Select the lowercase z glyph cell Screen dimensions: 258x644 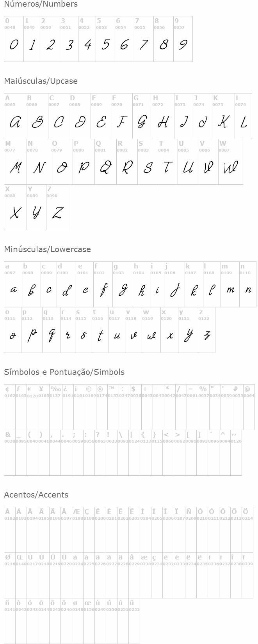[206, 330]
